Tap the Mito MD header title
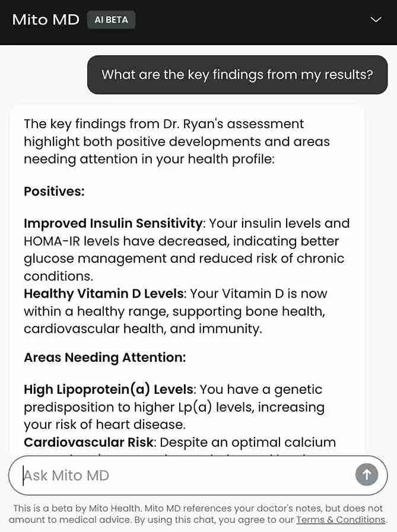This screenshot has height=532, width=397. click(46, 20)
